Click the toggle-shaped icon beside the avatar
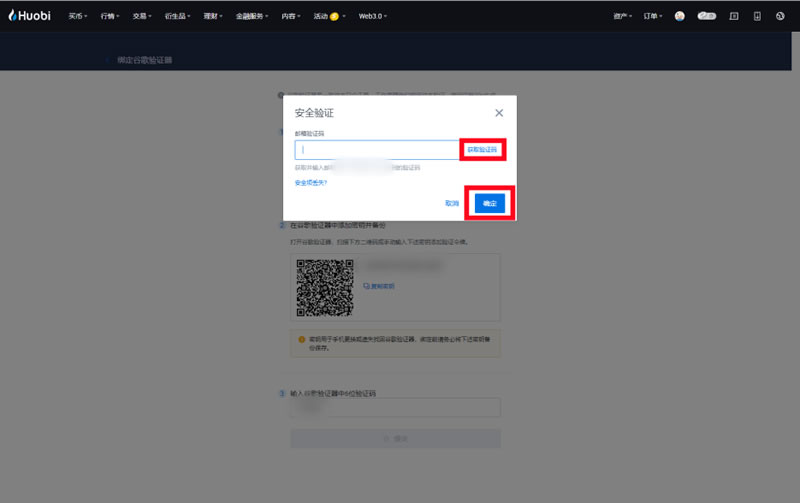The height and width of the screenshot is (503, 800). tap(707, 16)
